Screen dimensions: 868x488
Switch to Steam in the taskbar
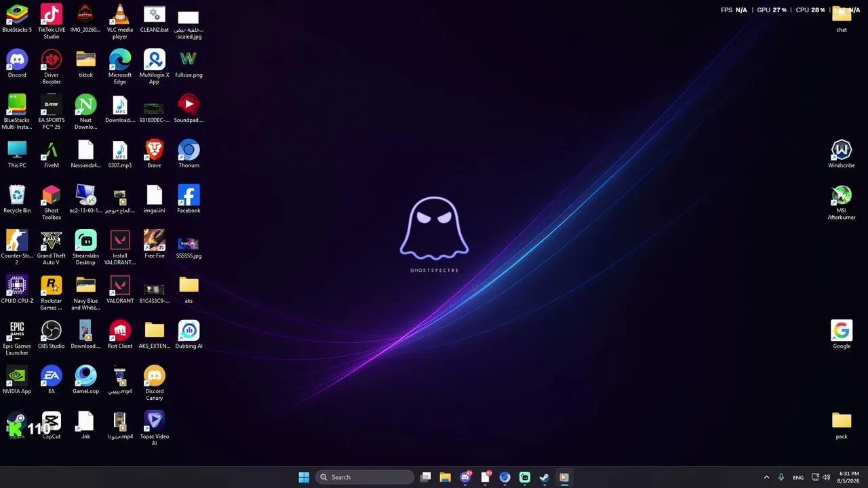pos(544,477)
